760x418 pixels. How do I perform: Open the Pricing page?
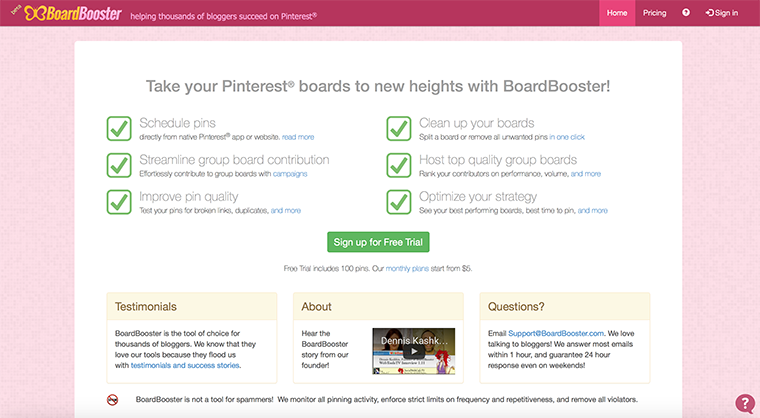pos(654,13)
